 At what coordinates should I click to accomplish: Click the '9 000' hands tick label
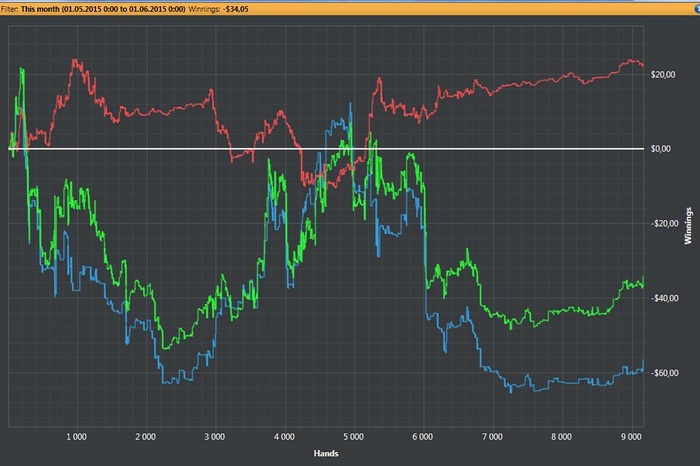631,437
